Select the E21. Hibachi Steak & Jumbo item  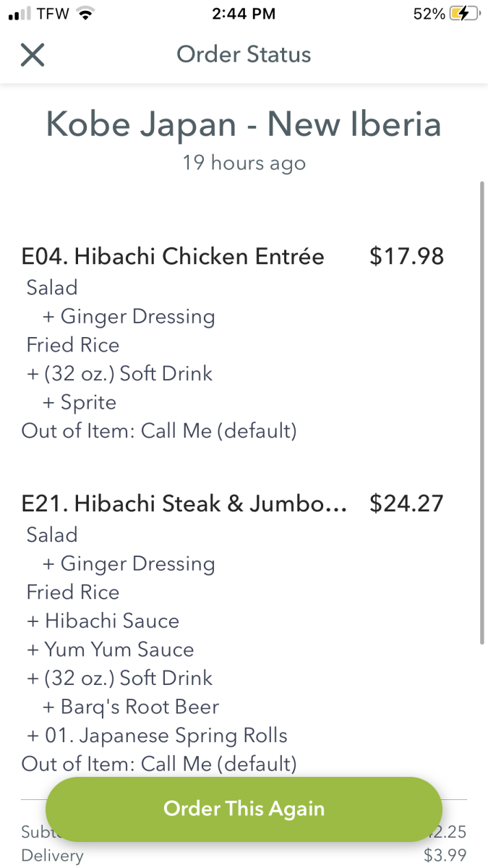pyautogui.click(x=184, y=503)
